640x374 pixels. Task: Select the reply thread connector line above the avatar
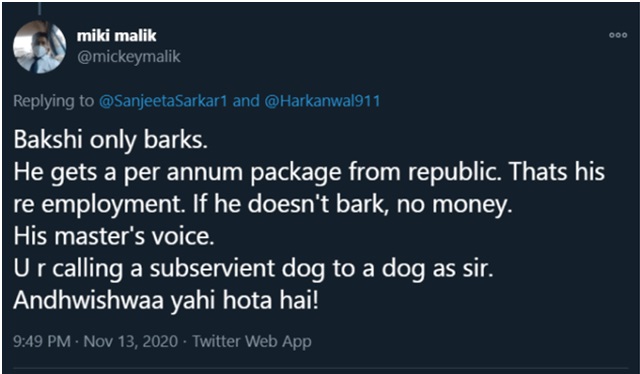tap(40, 9)
